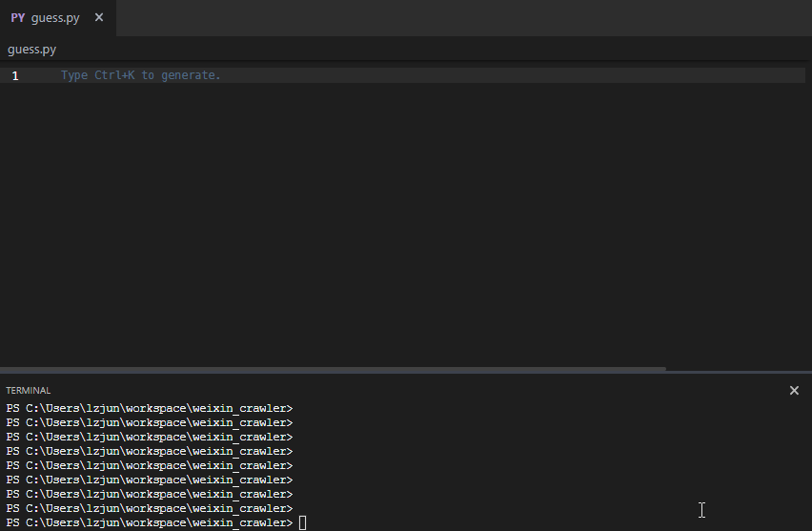Click the TERMINAL panel header
The image size is (812, 531).
pyautogui.click(x=28, y=391)
